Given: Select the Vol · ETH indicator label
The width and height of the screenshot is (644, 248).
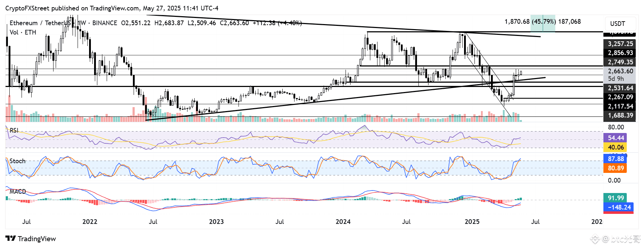Looking at the screenshot, I should coord(23,32).
